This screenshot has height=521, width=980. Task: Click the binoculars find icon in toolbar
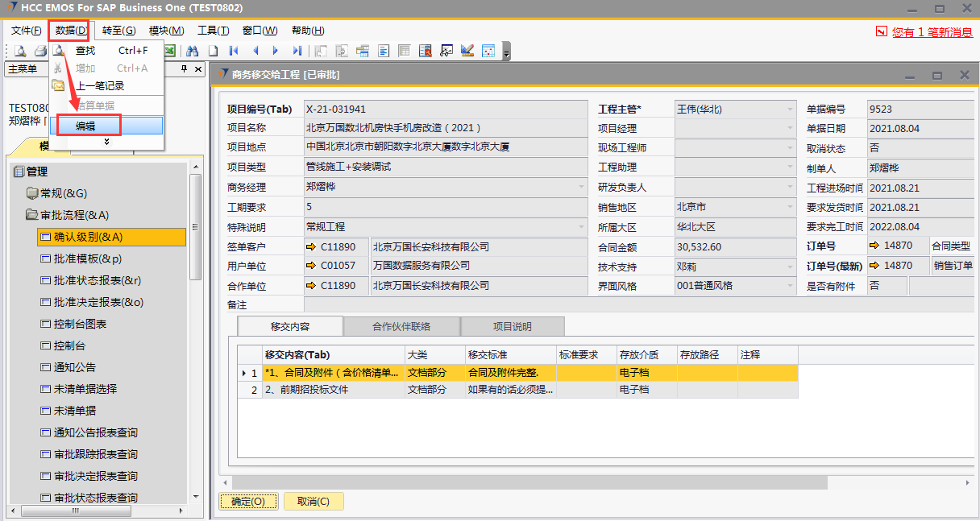193,51
